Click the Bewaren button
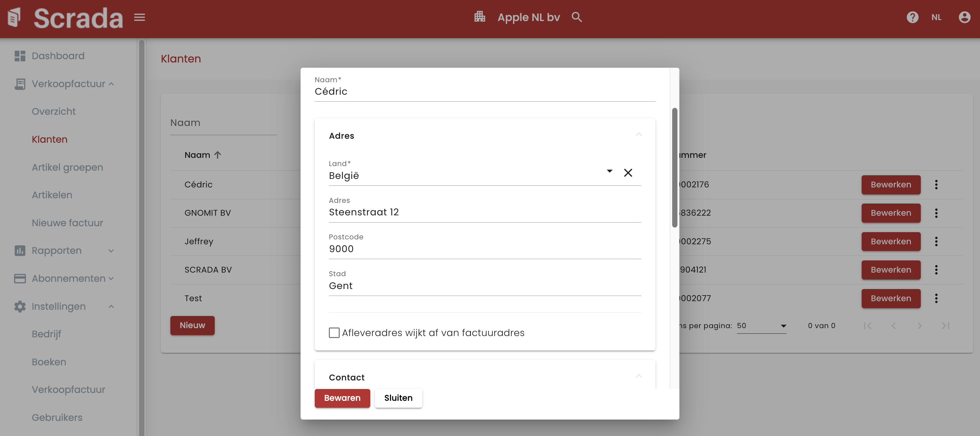 pos(342,398)
